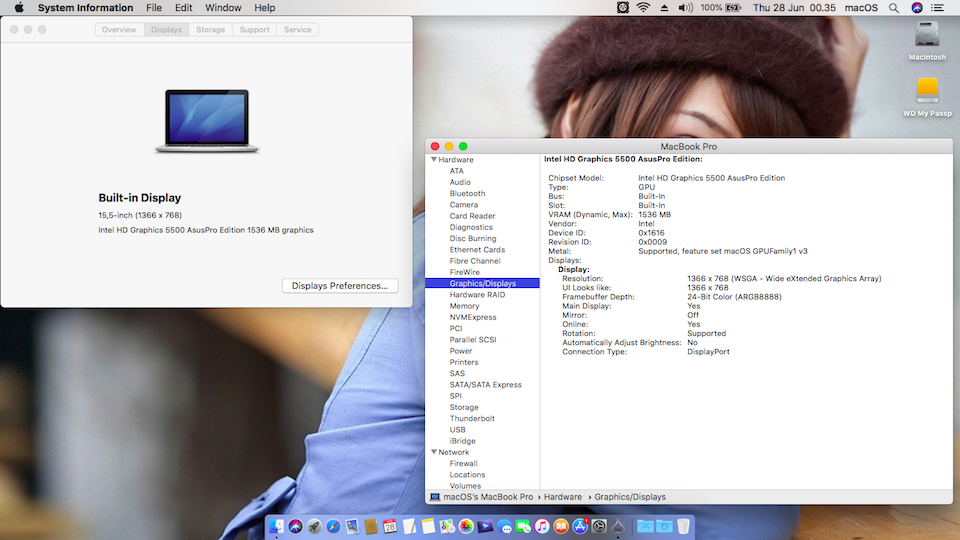The width and height of the screenshot is (960, 540).
Task: Switch to the Storage tab
Action: (210, 30)
